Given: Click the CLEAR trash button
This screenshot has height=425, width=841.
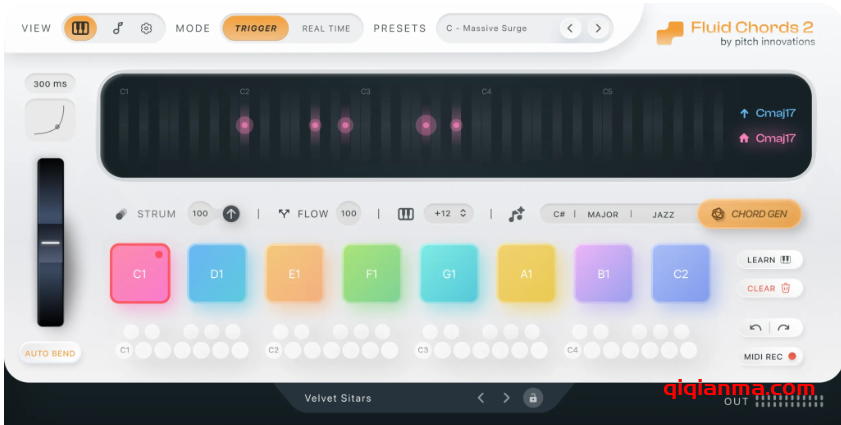Looking at the screenshot, I should click(x=770, y=288).
